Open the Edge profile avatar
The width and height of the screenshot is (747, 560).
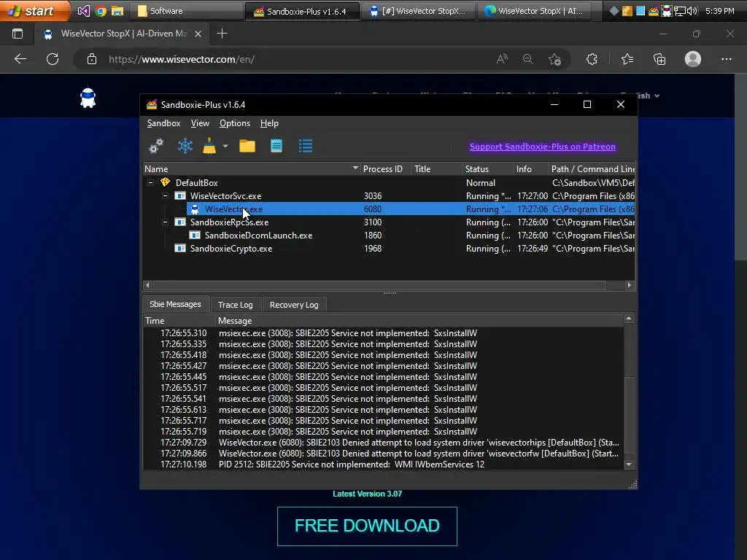(693, 59)
